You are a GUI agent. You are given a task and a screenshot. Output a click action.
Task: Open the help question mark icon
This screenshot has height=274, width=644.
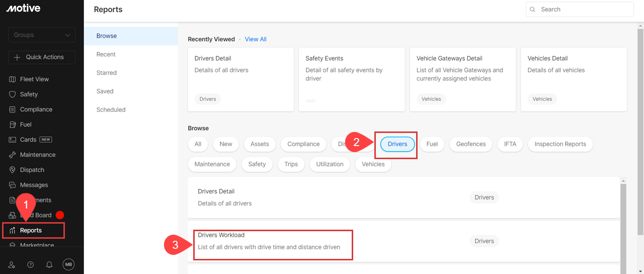31,264
